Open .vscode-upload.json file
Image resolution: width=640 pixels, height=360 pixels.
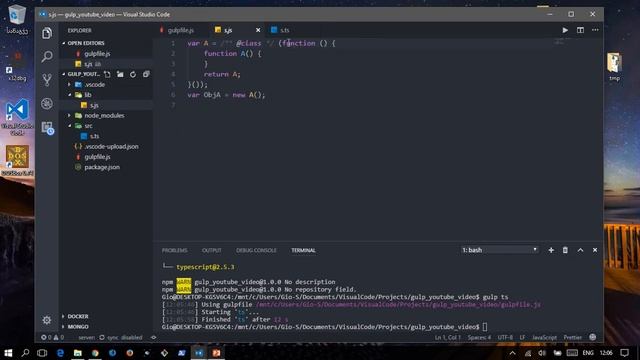point(106,147)
